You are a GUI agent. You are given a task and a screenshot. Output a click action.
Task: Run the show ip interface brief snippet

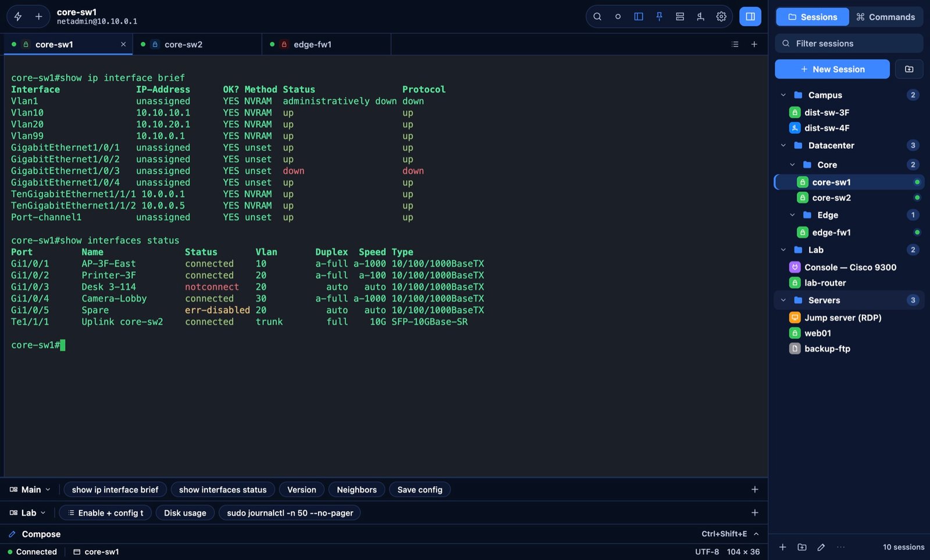[x=115, y=490]
